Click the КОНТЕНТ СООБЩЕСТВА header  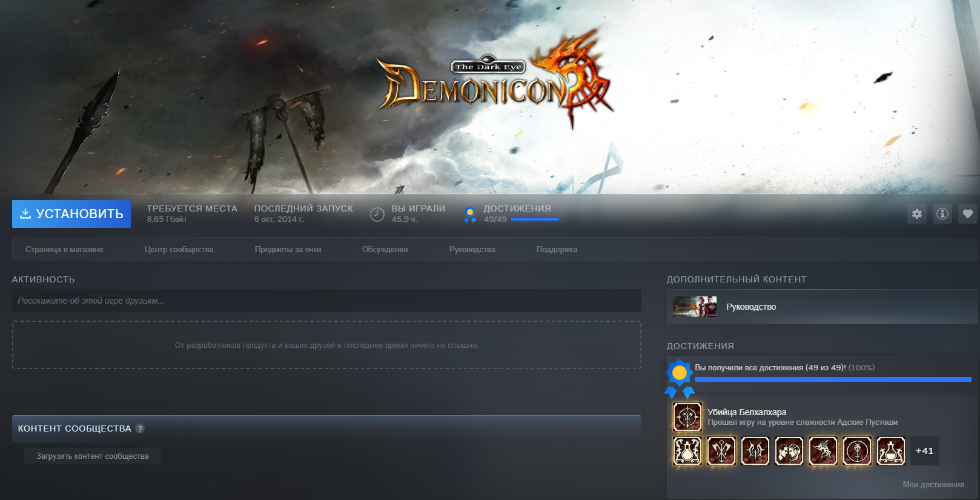[x=74, y=428]
